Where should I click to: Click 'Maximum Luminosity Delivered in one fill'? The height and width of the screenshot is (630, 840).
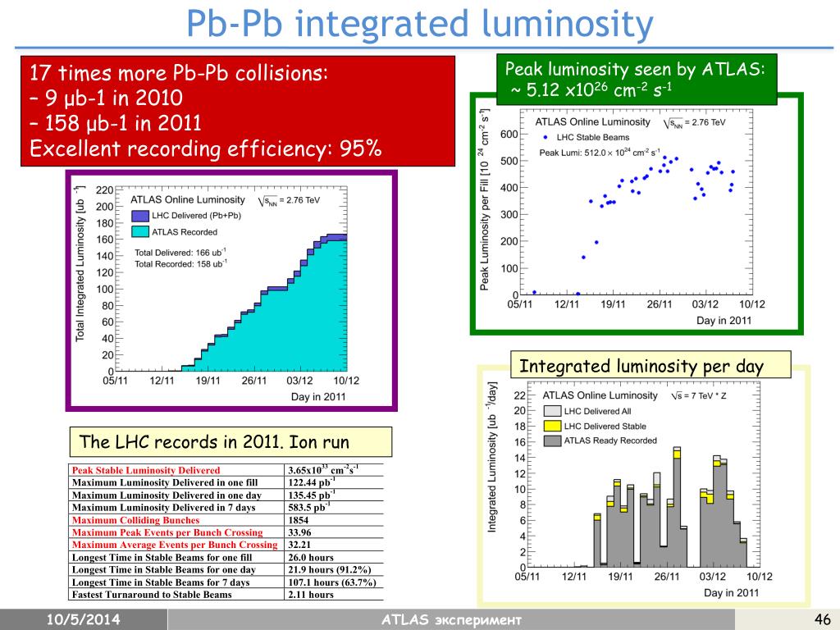point(165,482)
